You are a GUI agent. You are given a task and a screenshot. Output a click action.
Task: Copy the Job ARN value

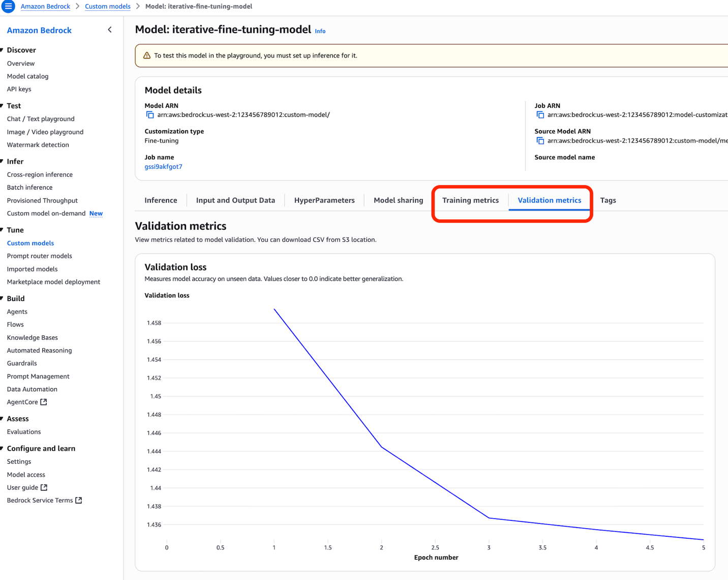(x=540, y=115)
